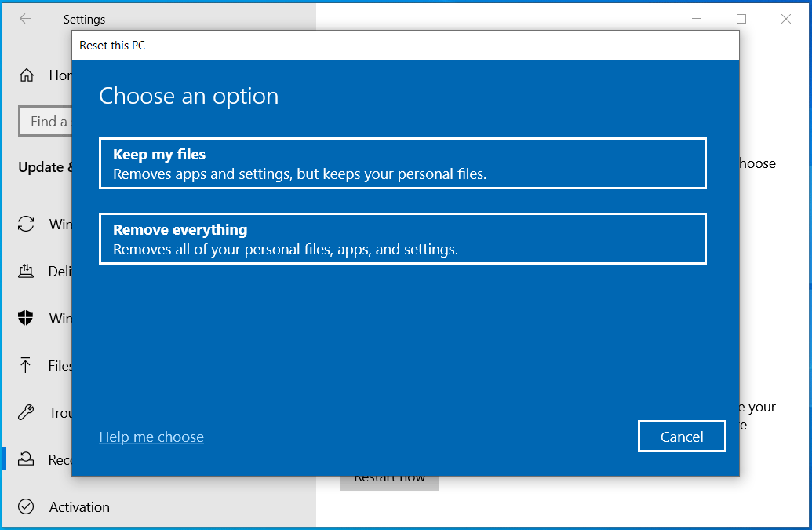Screen dimensions: 812x530
Task: Cancel the Reset this PC dialog
Action: tap(681, 437)
